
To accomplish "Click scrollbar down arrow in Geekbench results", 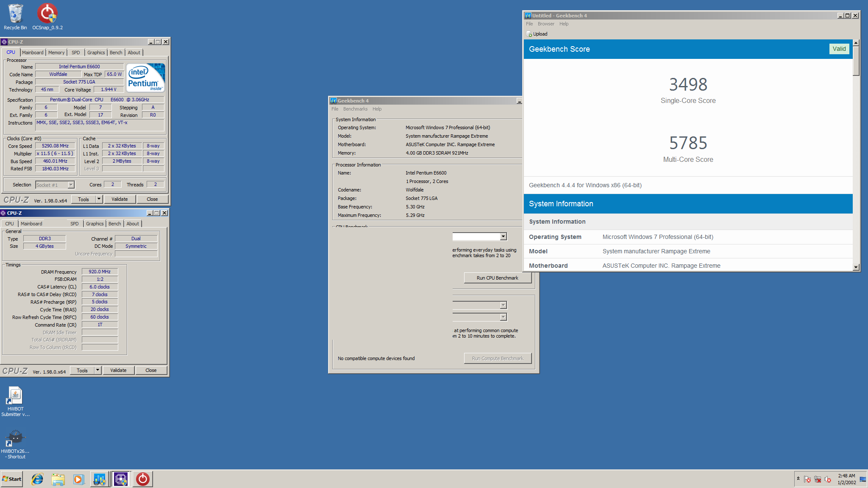I will [856, 267].
